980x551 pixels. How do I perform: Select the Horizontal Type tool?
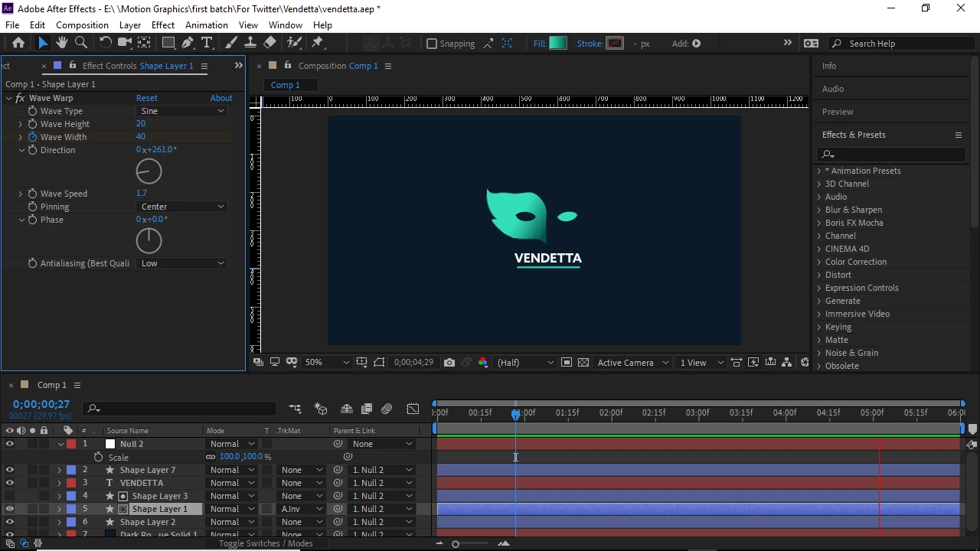click(x=207, y=43)
